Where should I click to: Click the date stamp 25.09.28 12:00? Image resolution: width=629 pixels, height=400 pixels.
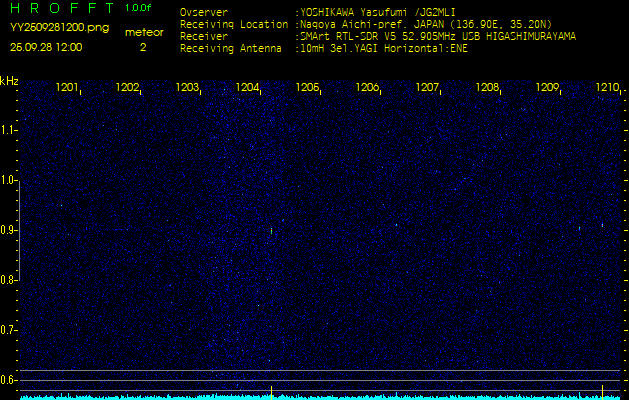point(46,47)
